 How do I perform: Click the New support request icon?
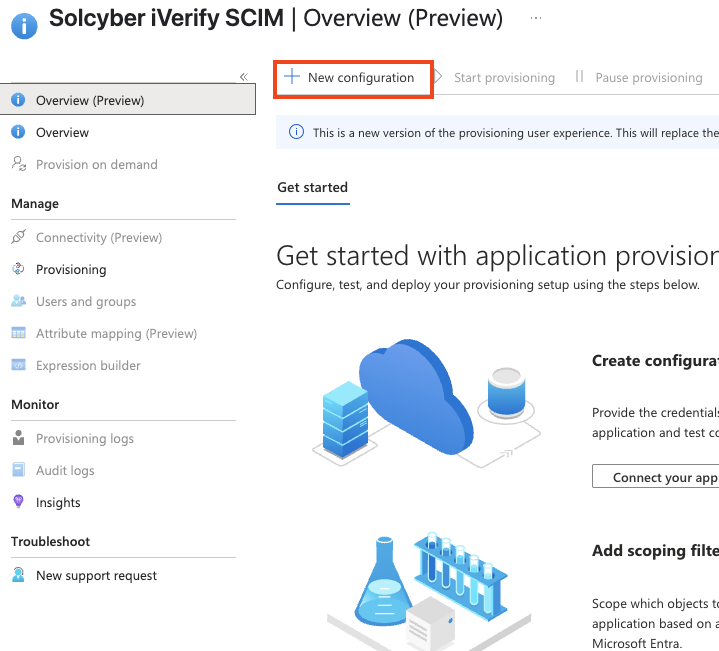point(18,575)
